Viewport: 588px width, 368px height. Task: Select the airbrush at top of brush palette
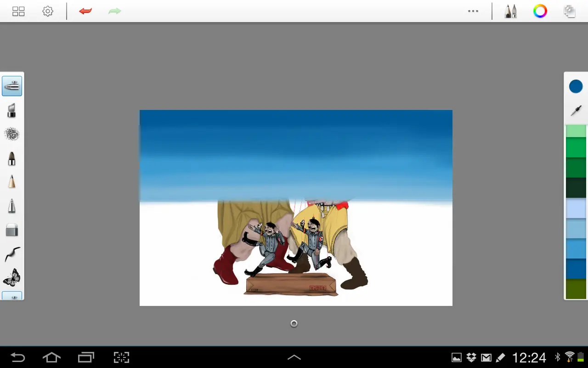click(x=12, y=86)
